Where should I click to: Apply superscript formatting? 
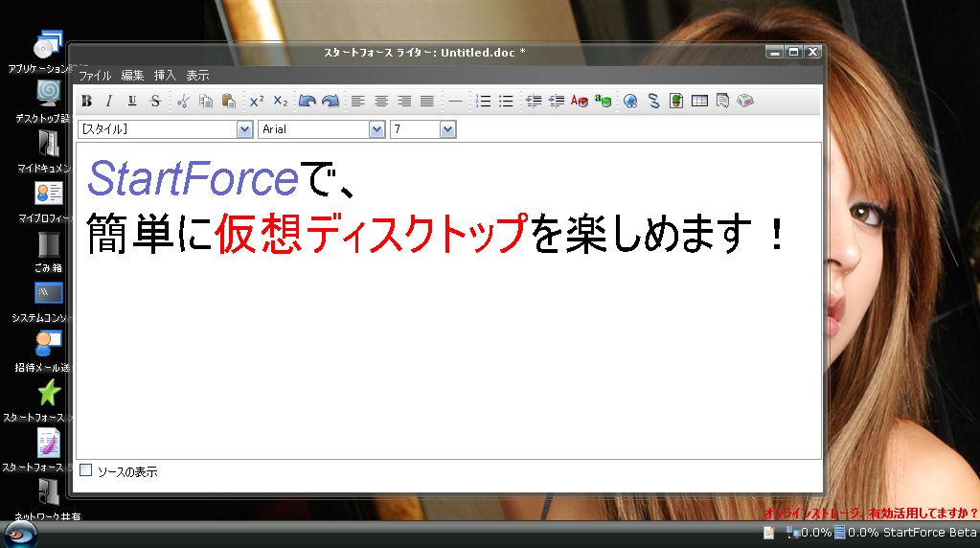[x=257, y=101]
